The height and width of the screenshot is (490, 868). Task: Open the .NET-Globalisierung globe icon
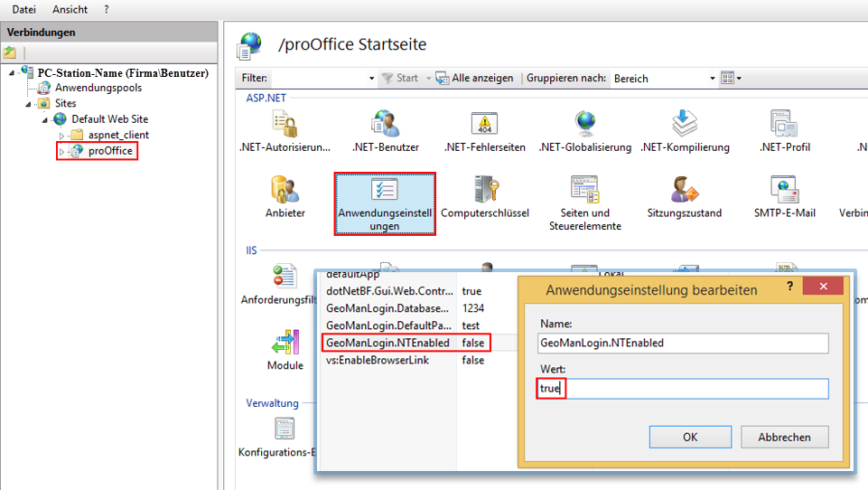pyautogui.click(x=585, y=125)
